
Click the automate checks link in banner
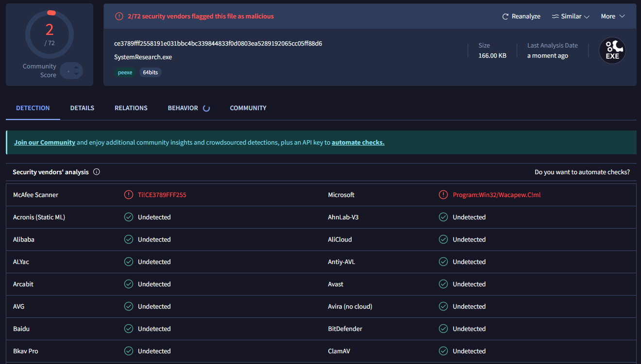(x=357, y=143)
